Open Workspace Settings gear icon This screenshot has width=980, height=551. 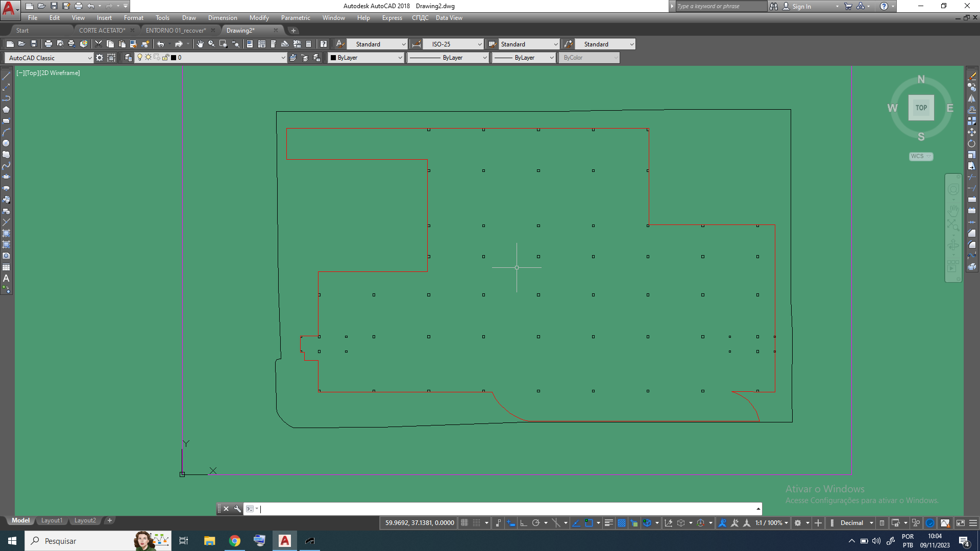tap(100, 58)
